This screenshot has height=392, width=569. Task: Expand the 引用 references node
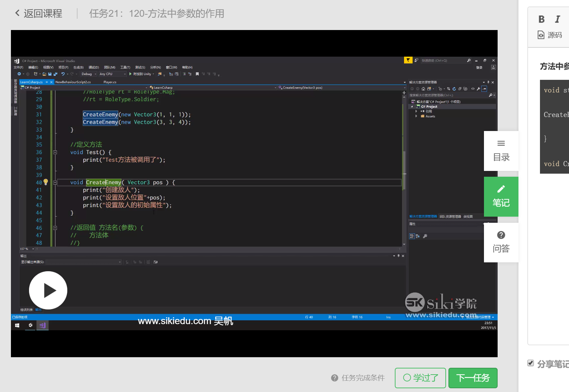416,111
